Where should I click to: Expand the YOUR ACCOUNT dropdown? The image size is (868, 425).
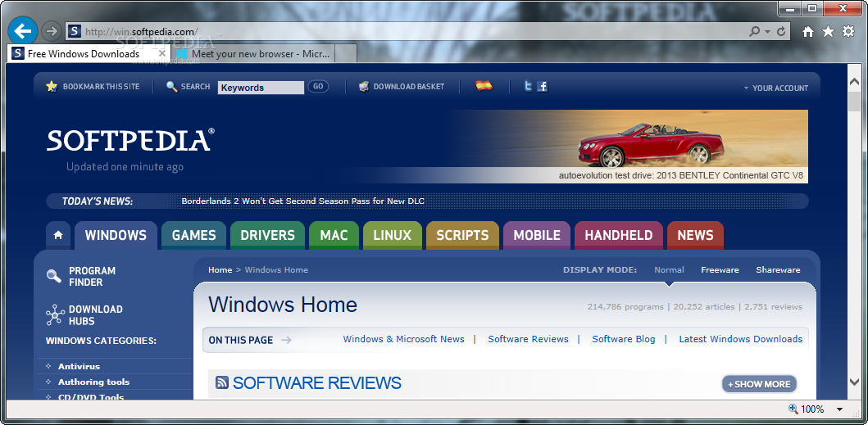(775, 88)
